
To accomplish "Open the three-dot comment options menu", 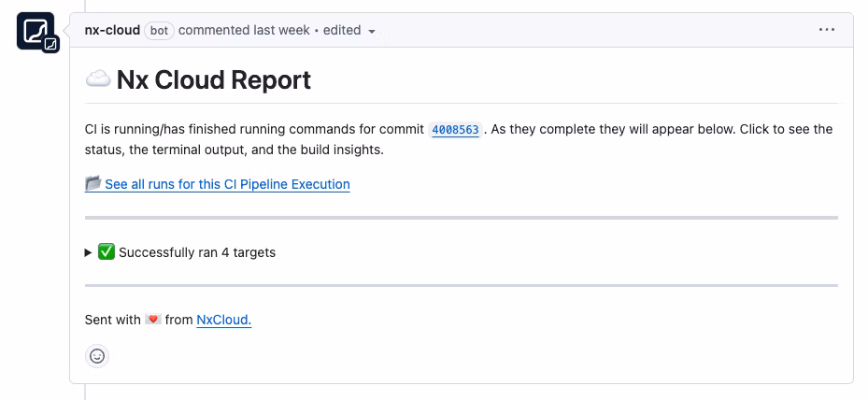I will (826, 30).
